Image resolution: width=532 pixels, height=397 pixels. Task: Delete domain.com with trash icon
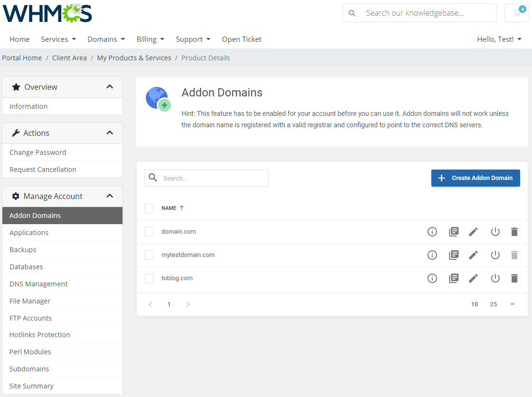(x=514, y=232)
